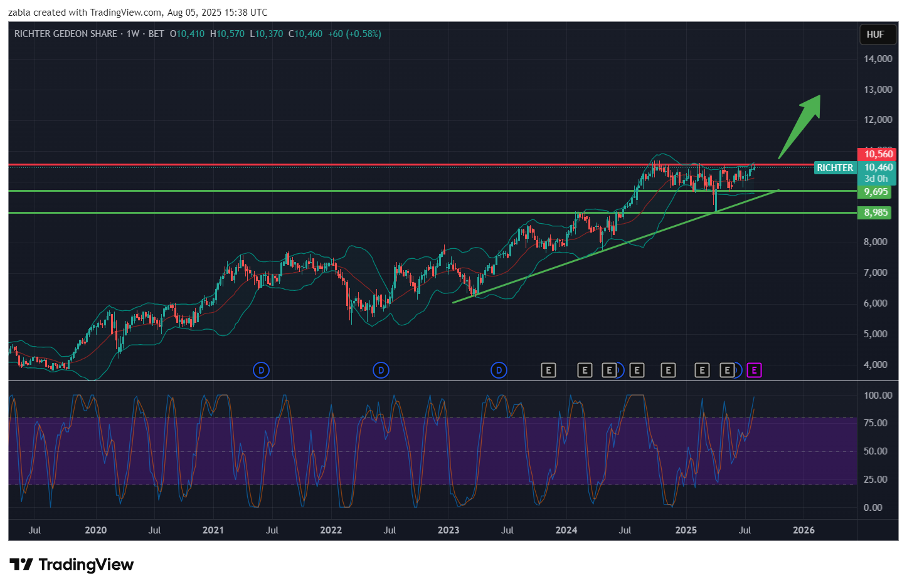Click the 4,000 price axis label
Viewport: 907px width, 588px height.
coord(876,365)
